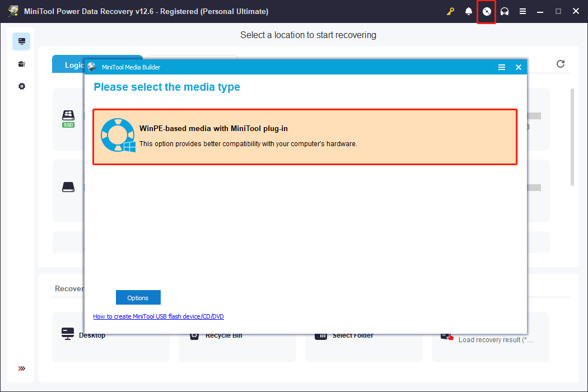Switch to the Logical Drives tab
The height and width of the screenshot is (392, 588).
(x=76, y=64)
